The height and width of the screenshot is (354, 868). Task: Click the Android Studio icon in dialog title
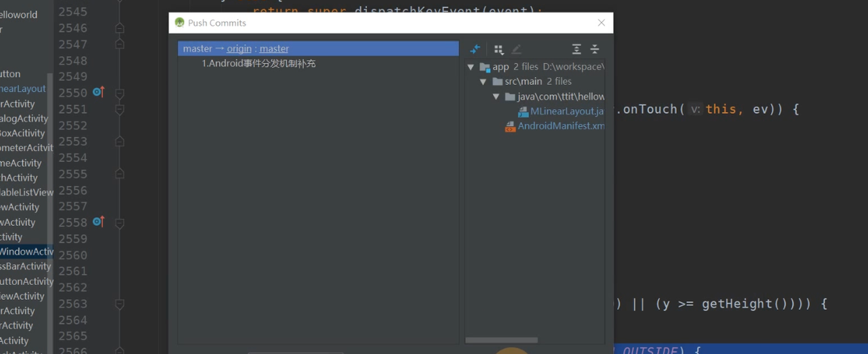coord(179,22)
